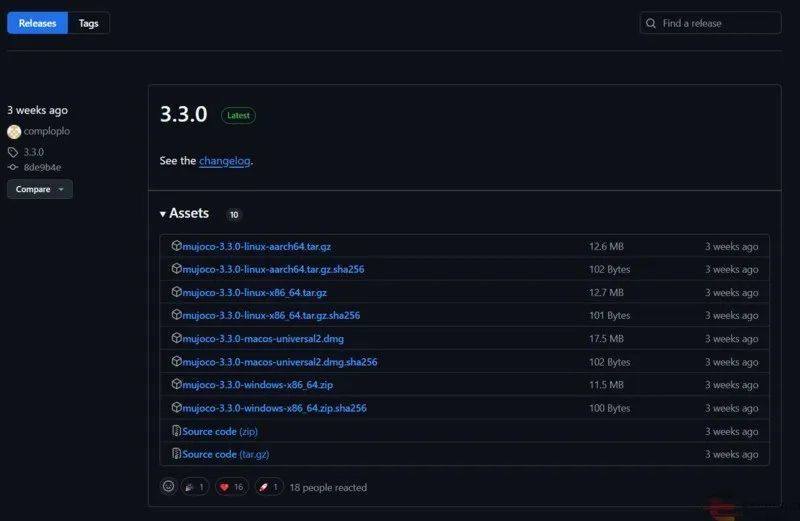The height and width of the screenshot is (521, 800).
Task: Click the 18 people reacted text
Action: 328,488
